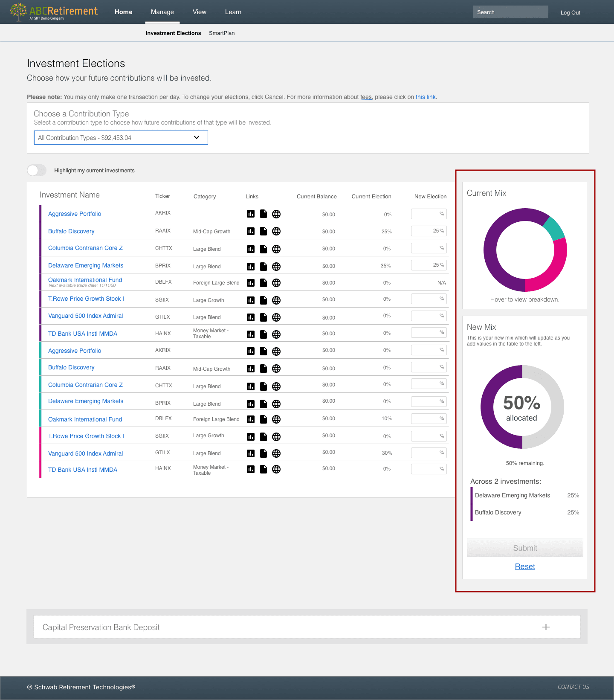Viewport: 614px width, 700px height.
Task: Follow the 'this link' hyperlink in the note
Action: (426, 97)
